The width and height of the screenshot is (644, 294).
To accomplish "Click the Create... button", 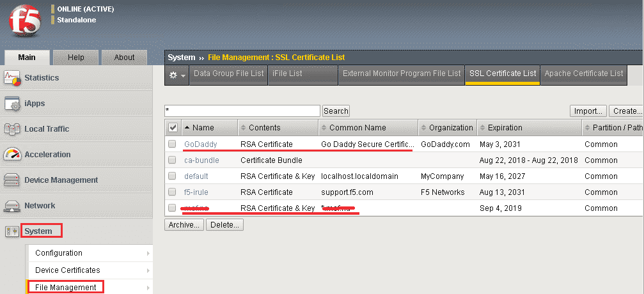I will pyautogui.click(x=627, y=111).
